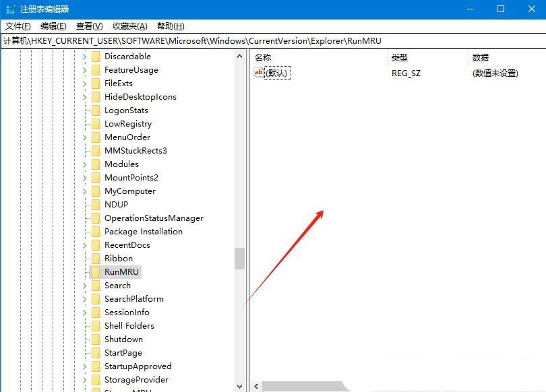Select the RecentDocs key in tree
This screenshot has height=392, width=546.
127,245
